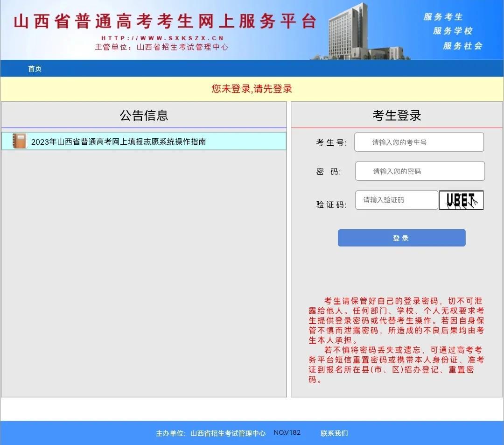The height and width of the screenshot is (445, 504).
Task: Click the NO.V182 version label in footer
Action: 288,433
